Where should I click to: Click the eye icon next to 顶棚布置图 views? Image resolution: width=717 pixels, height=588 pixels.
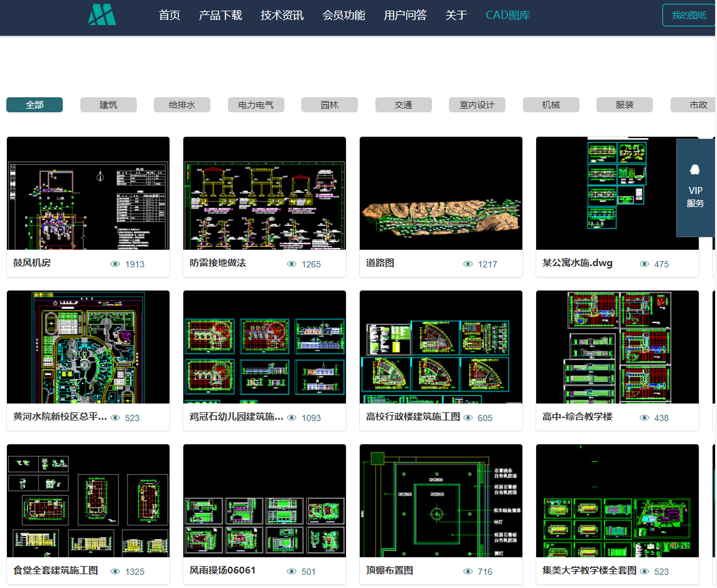tap(468, 571)
